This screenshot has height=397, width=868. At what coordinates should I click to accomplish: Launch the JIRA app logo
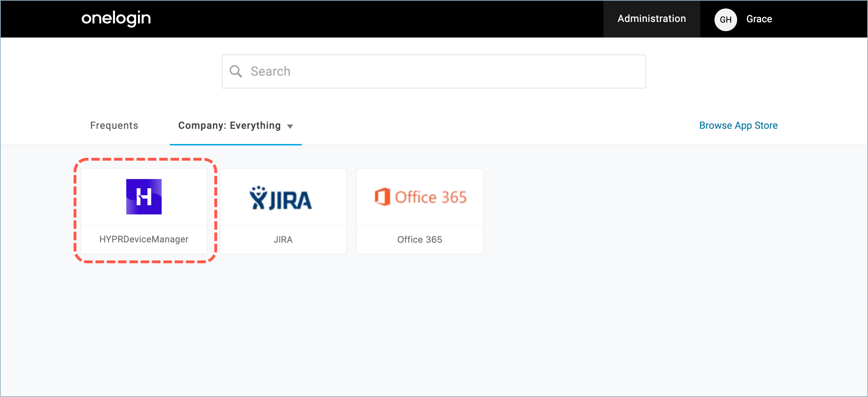281,198
